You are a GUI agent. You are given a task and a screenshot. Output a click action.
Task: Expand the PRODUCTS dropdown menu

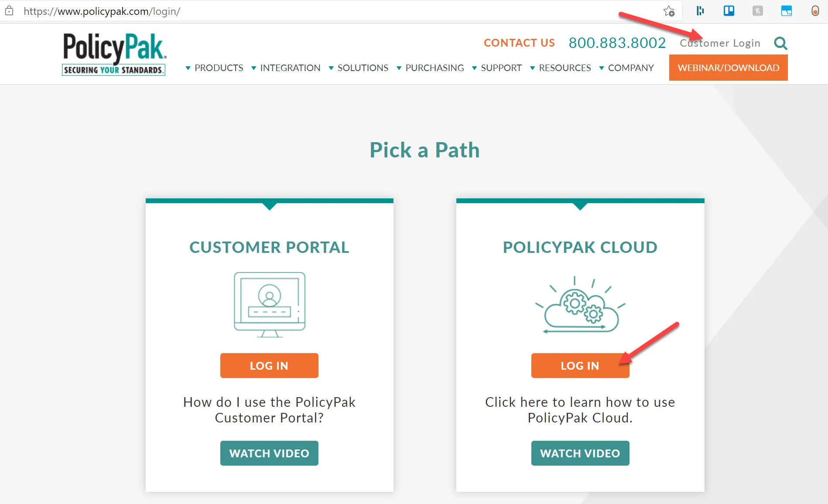214,68
